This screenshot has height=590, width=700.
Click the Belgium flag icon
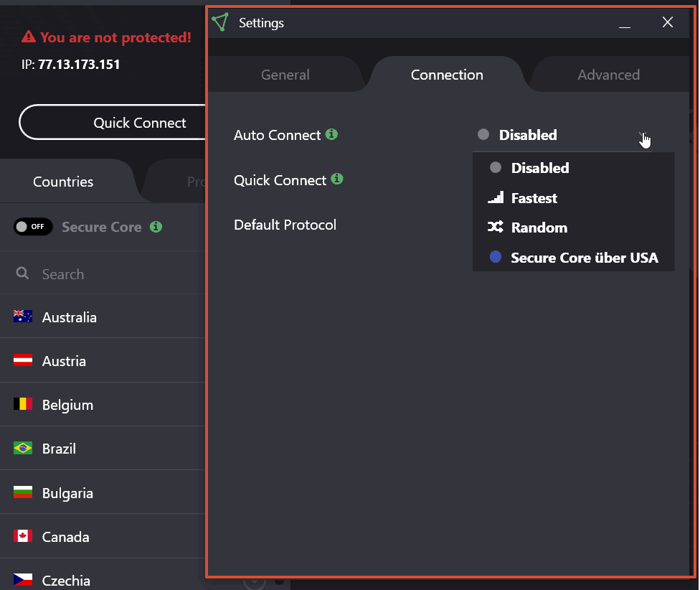click(23, 404)
